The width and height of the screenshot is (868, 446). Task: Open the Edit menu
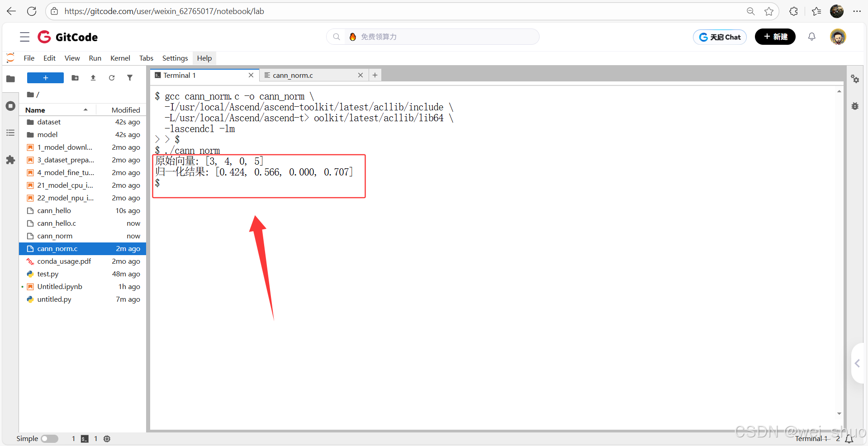pos(49,58)
